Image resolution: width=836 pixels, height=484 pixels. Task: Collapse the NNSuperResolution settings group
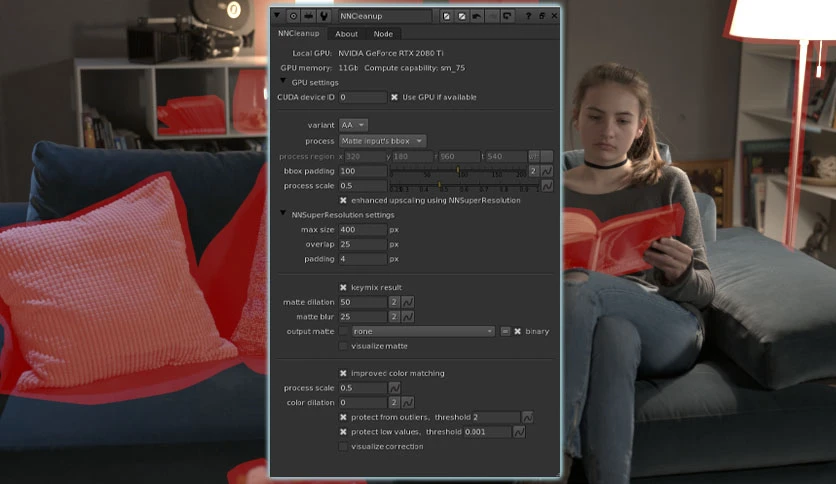(x=283, y=213)
